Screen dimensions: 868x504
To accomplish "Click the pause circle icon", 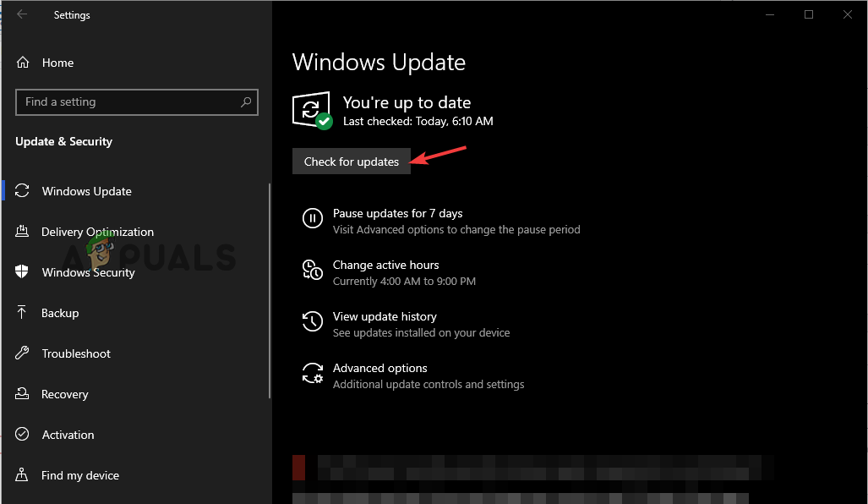I will click(x=312, y=218).
